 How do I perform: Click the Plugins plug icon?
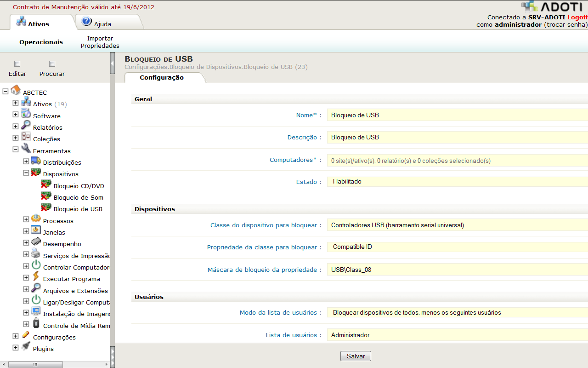click(26, 346)
